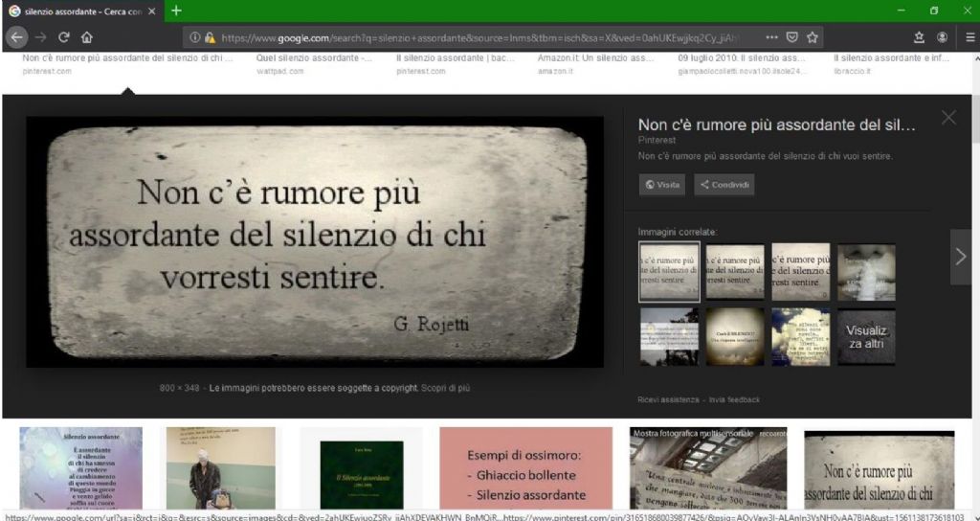Close the image preview panel
Screen dimensions: 980x521
click(x=948, y=118)
